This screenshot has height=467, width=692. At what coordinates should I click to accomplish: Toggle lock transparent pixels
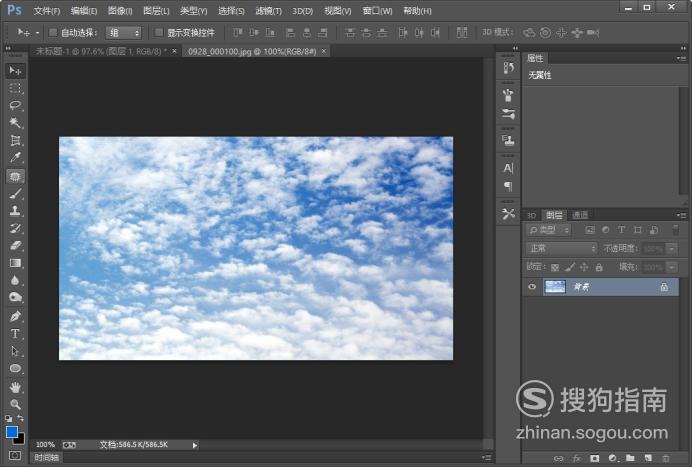pyautogui.click(x=555, y=267)
